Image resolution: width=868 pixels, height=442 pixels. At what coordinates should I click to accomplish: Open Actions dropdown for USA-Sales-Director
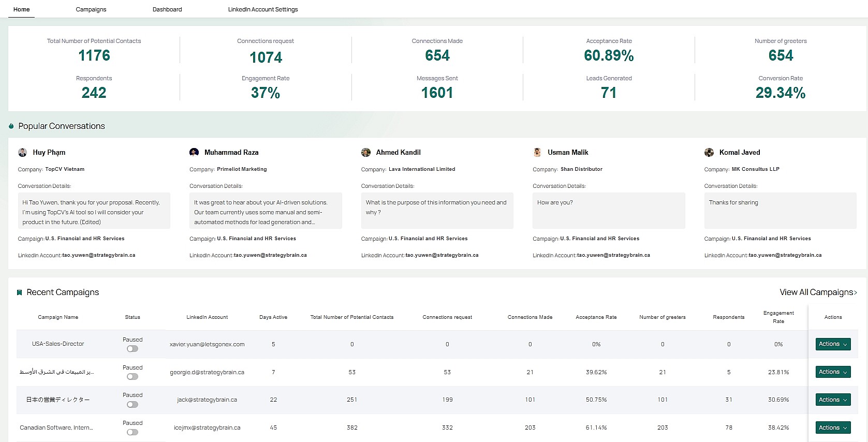click(x=833, y=344)
